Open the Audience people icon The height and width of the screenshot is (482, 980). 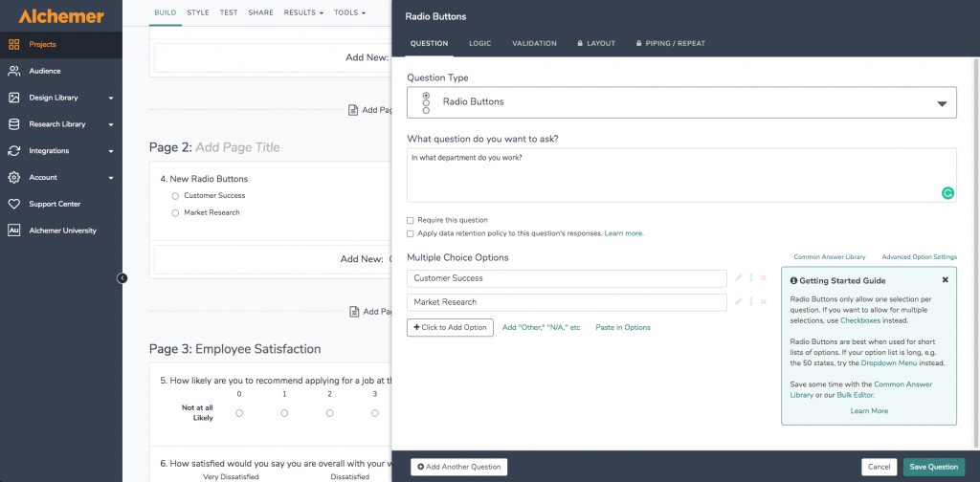pos(13,71)
